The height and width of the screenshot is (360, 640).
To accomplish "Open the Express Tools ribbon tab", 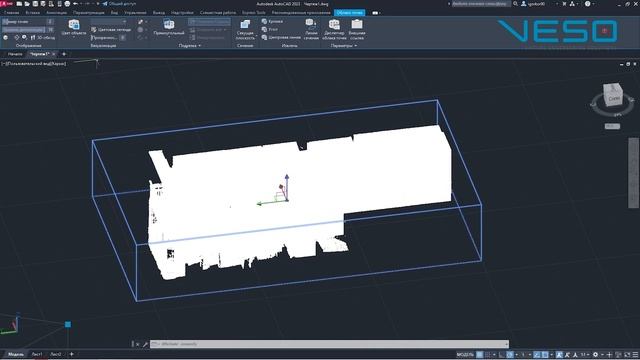I will pos(253,13).
